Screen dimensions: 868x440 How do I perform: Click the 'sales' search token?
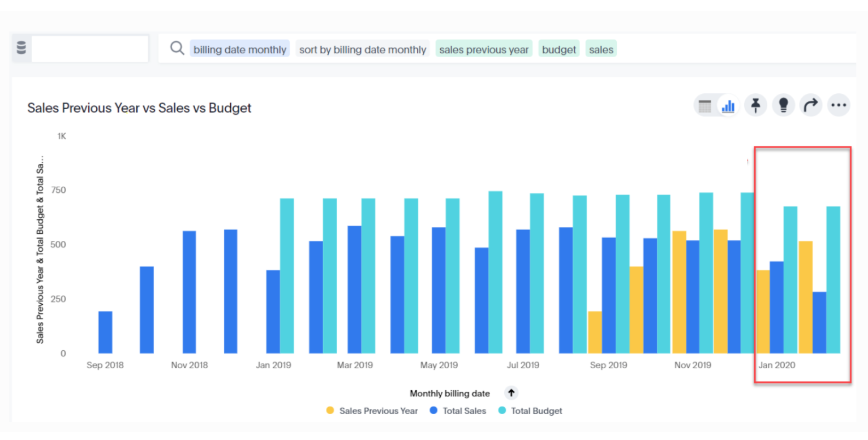click(x=601, y=49)
